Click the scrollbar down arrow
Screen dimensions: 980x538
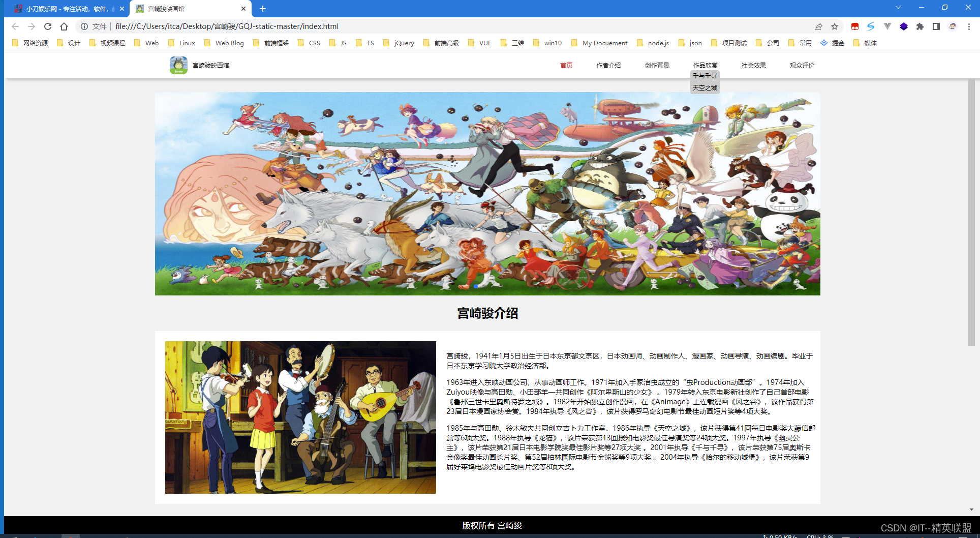[x=971, y=510]
